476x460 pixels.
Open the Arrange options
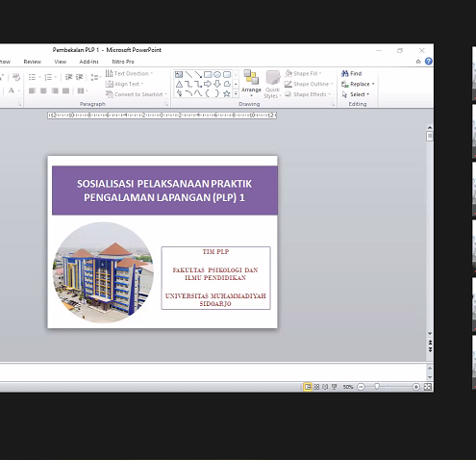point(251,83)
